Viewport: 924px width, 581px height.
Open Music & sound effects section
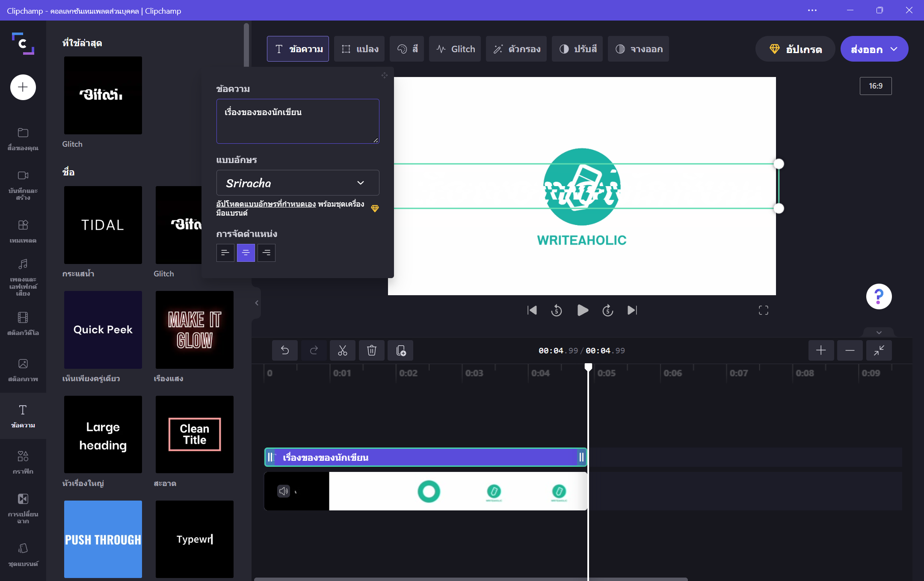coord(23,277)
